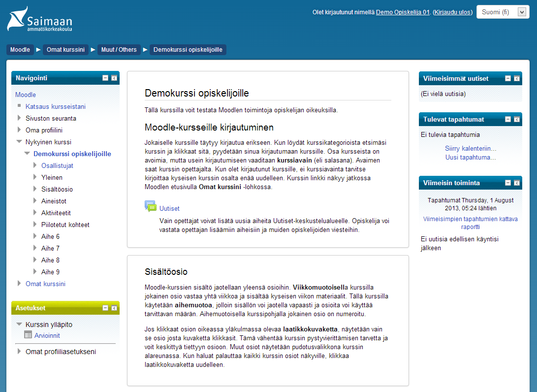Go to Moodle breadcrumb

tap(20, 50)
